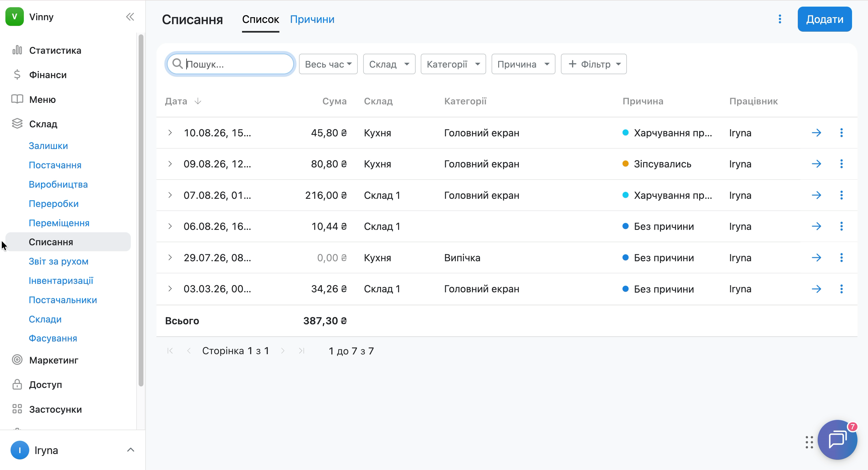868x470 pixels.
Task: Focus the Пошук search field
Action: [231, 64]
